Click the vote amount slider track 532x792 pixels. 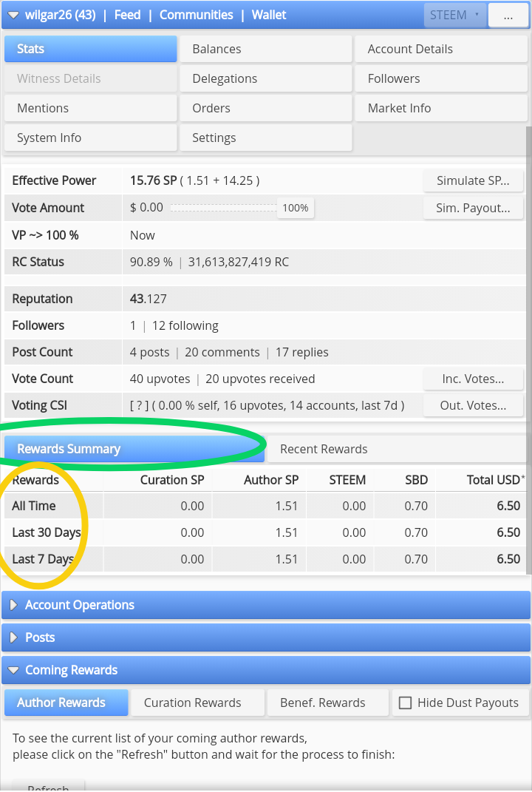pyautogui.click(x=224, y=208)
